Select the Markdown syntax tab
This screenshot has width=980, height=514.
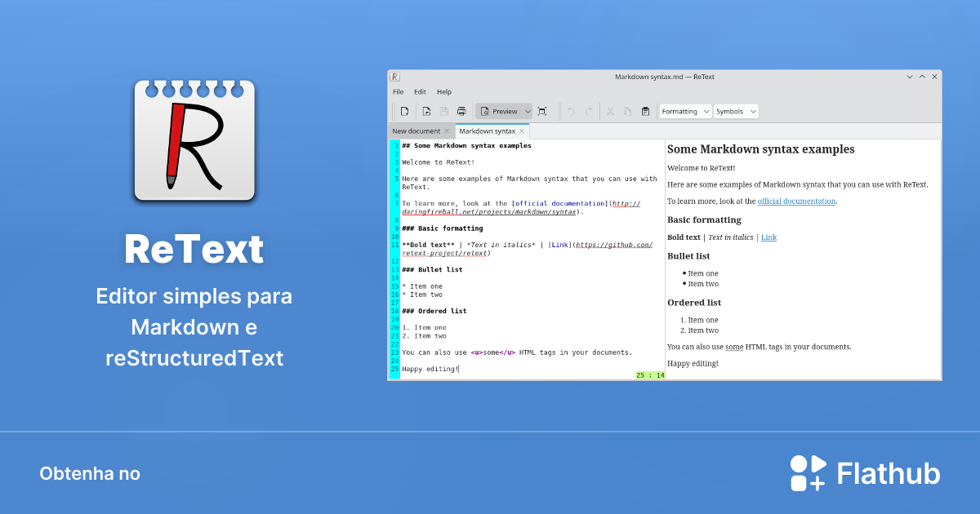(x=488, y=131)
